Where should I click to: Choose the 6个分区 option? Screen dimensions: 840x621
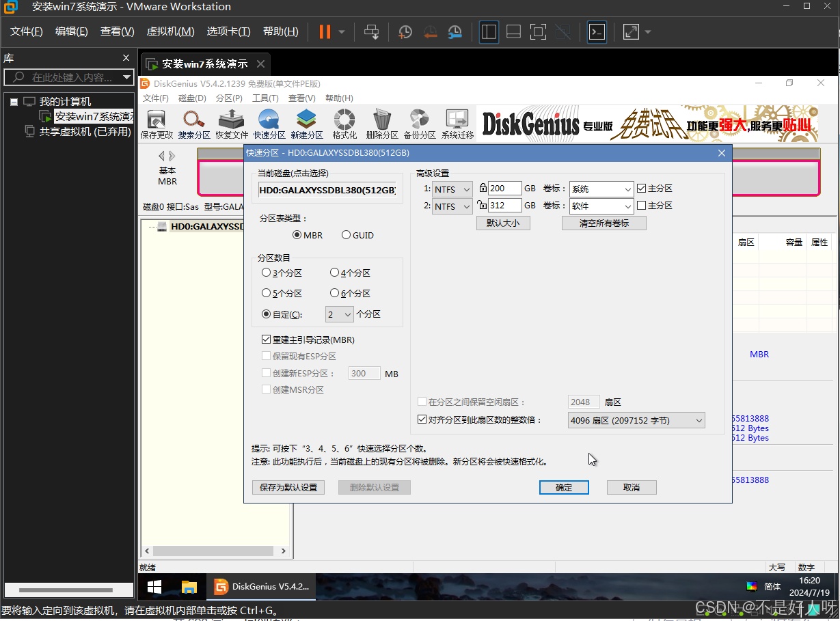[350, 293]
